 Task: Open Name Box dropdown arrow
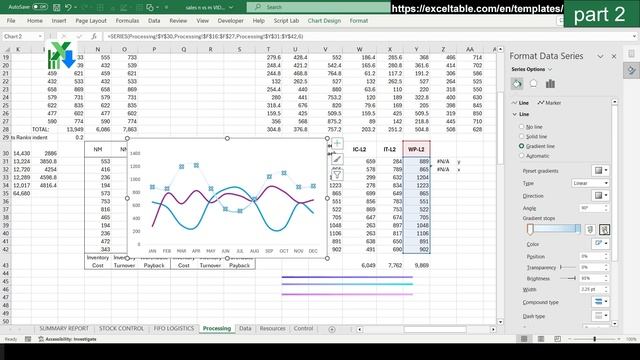click(x=40, y=36)
